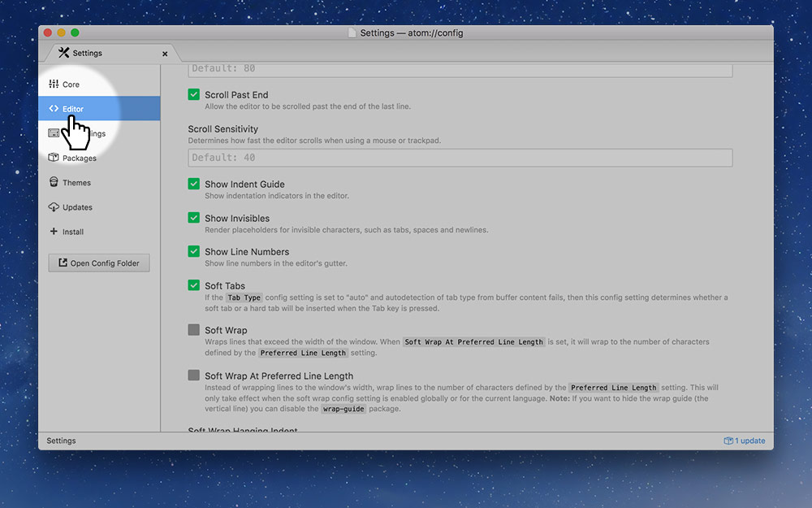
Task: Click the Scroll Past End label
Action: 236,95
